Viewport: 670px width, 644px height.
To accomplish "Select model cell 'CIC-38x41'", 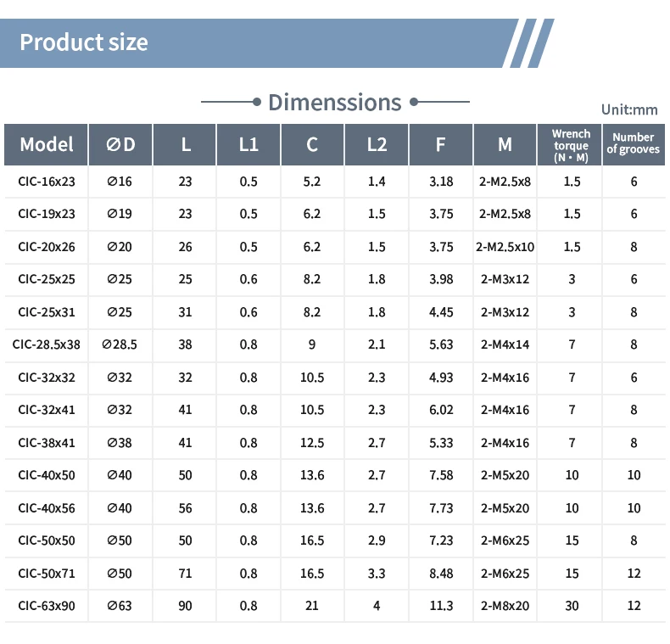I will pyautogui.click(x=47, y=443).
